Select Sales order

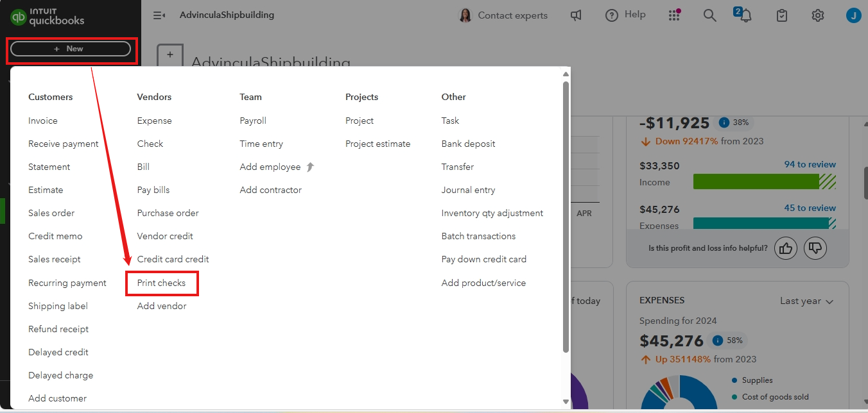click(51, 213)
